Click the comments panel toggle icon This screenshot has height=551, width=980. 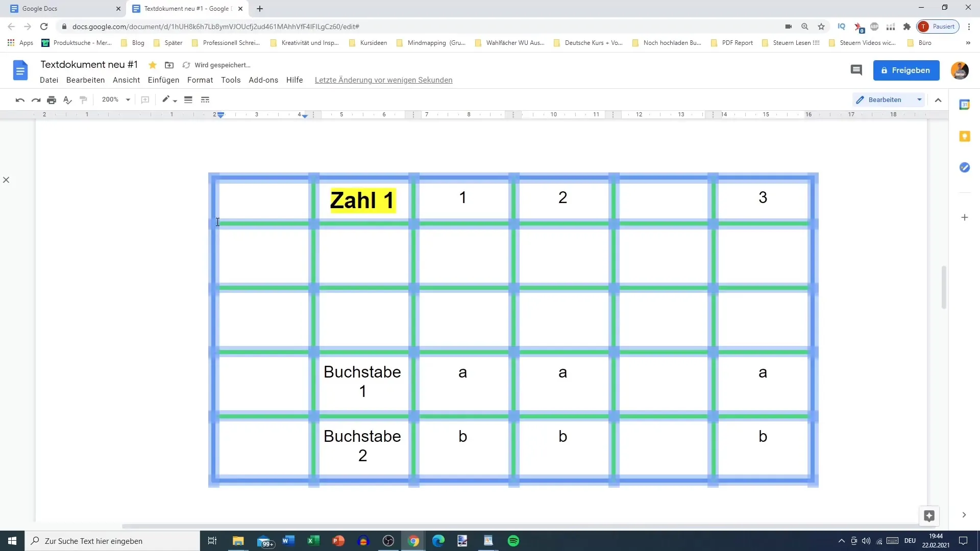pos(856,70)
